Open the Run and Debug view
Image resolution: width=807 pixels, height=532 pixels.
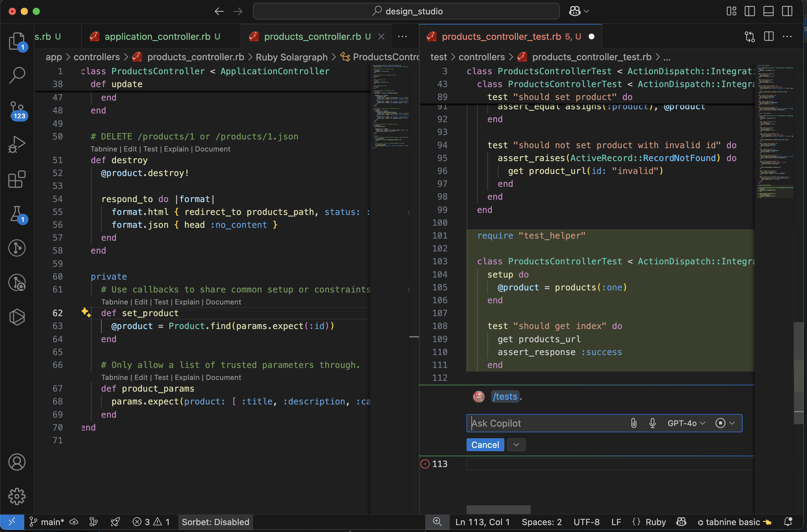[17, 145]
